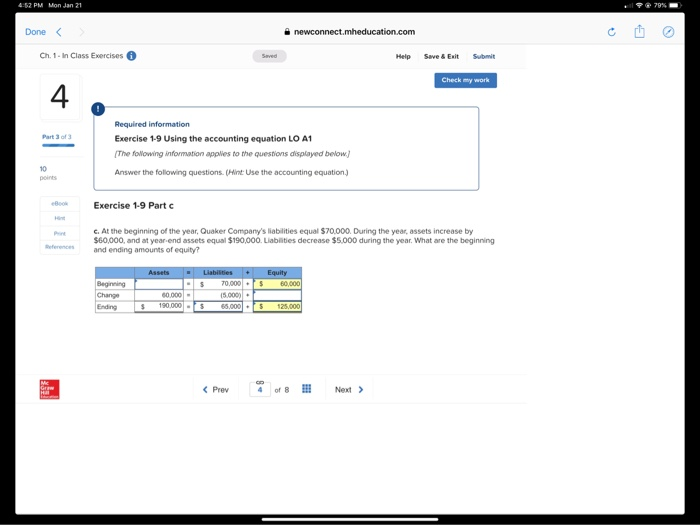Open the eBook resource link
This screenshot has height=525, width=700.
coord(60,204)
